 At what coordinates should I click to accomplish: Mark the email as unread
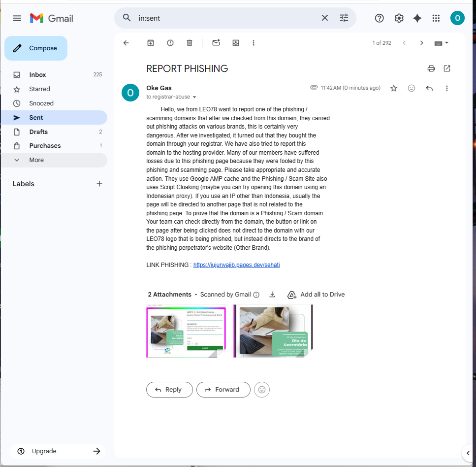click(x=216, y=43)
